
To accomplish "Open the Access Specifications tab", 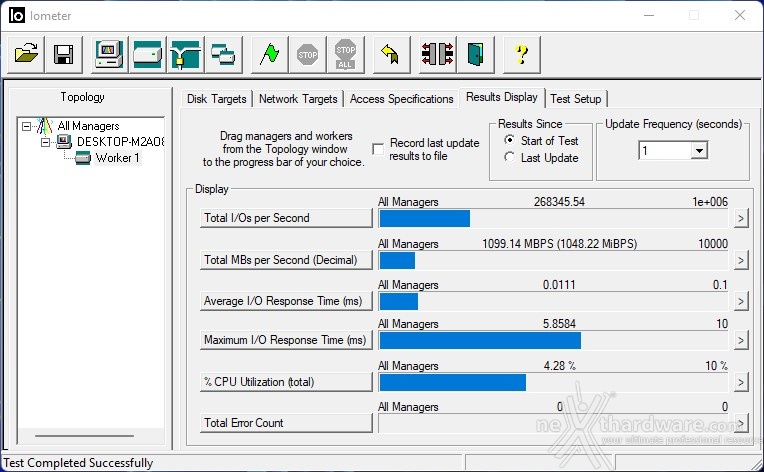I will 401,99.
